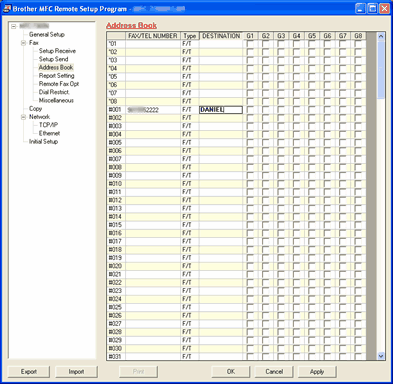Click the Cancel button
Image resolution: width=394 pixels, height=385 pixels.
coord(274,371)
